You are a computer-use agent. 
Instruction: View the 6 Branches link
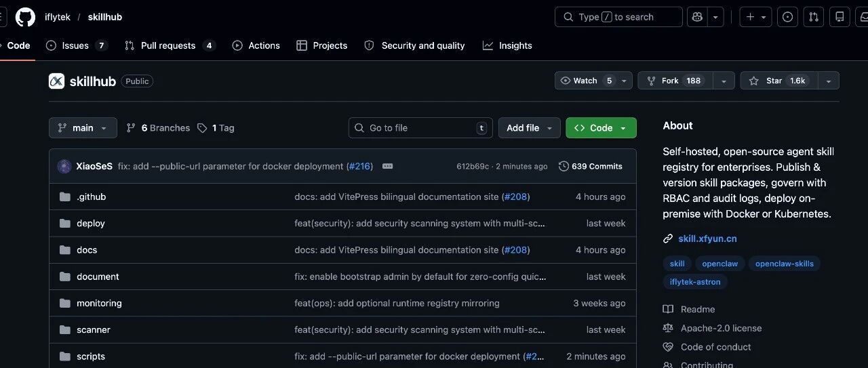158,127
